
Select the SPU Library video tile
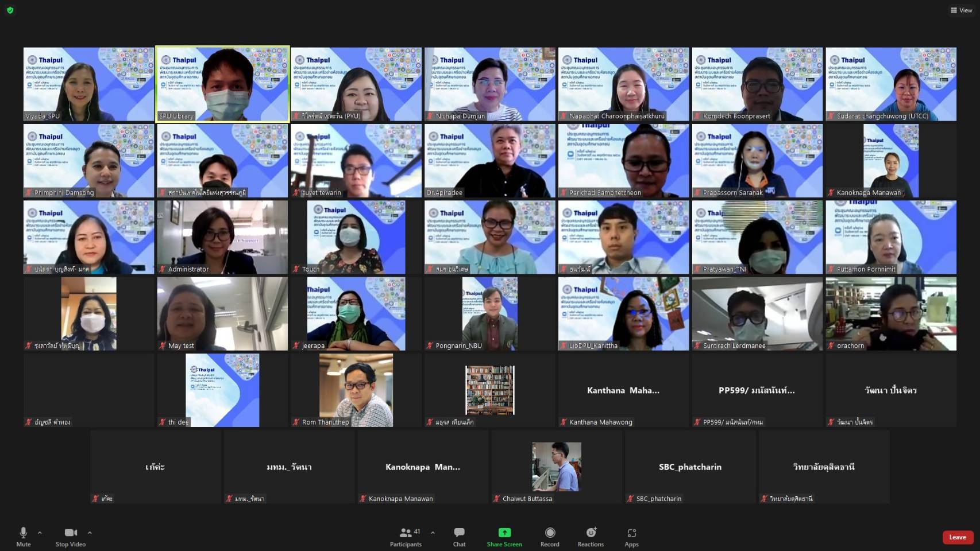tap(222, 84)
